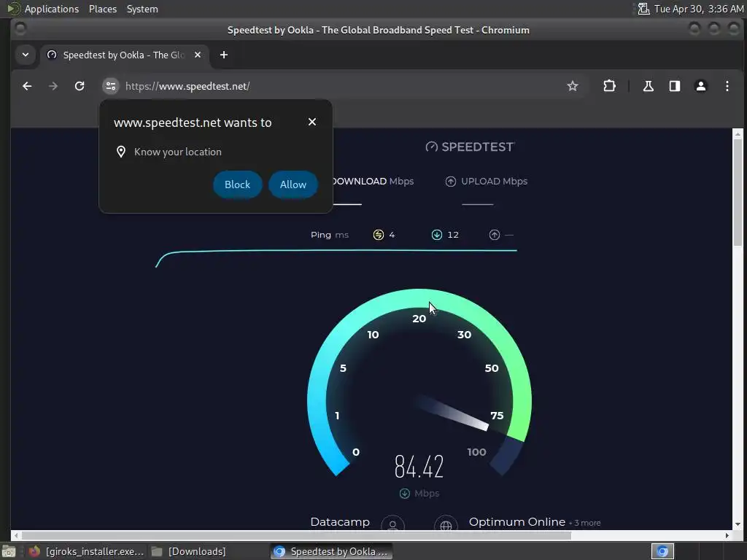Viewport: 747px width, 560px height.
Task: Click the network status tray icon
Action: [643, 9]
